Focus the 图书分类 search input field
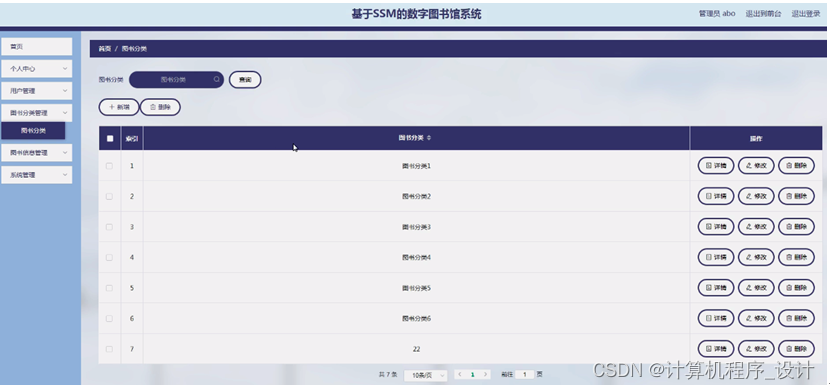Viewport: 830px width, 389px height. 176,79
